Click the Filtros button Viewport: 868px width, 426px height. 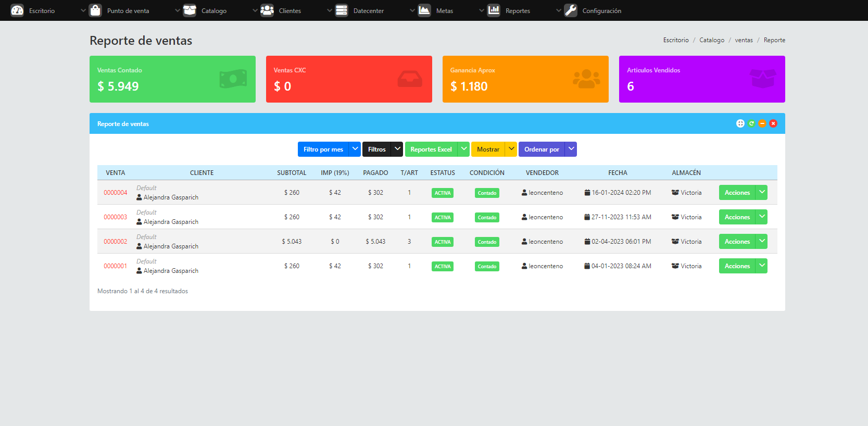coord(377,149)
